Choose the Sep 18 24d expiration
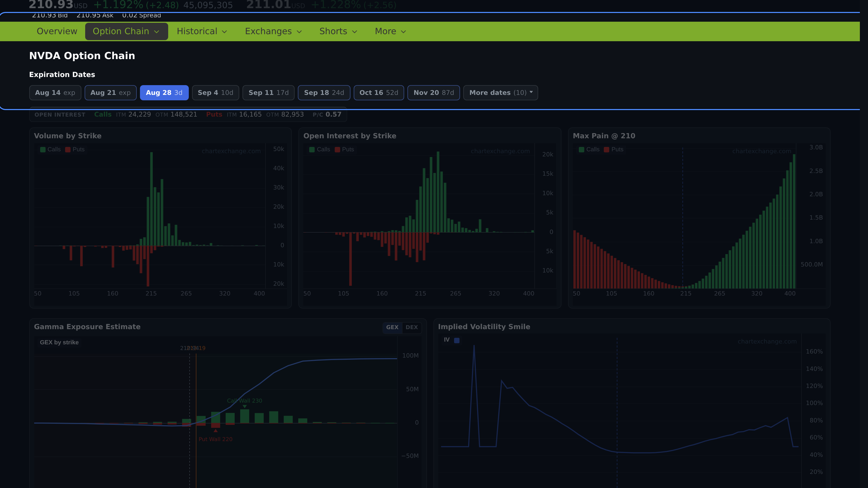Viewport: 868px width, 488px height. coord(324,93)
